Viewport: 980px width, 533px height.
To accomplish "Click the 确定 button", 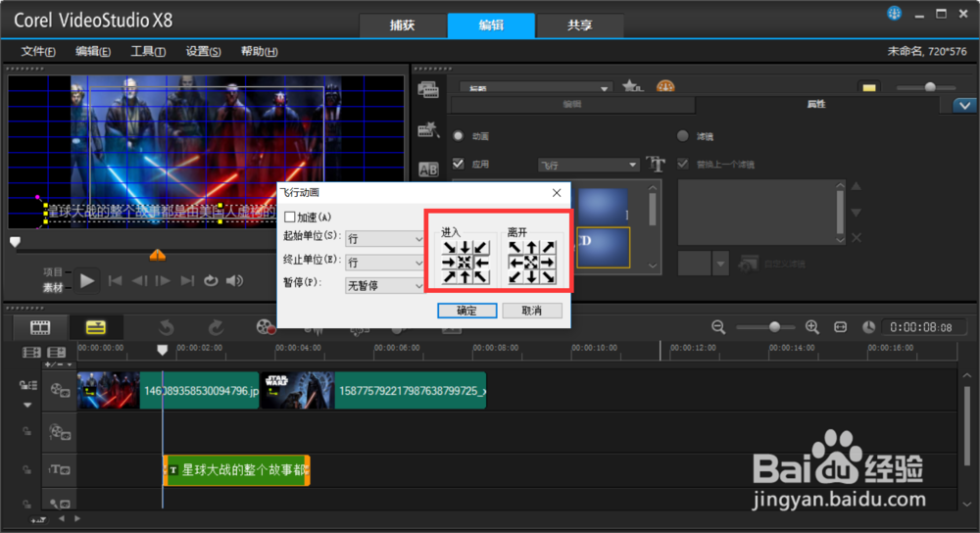I will (x=466, y=311).
